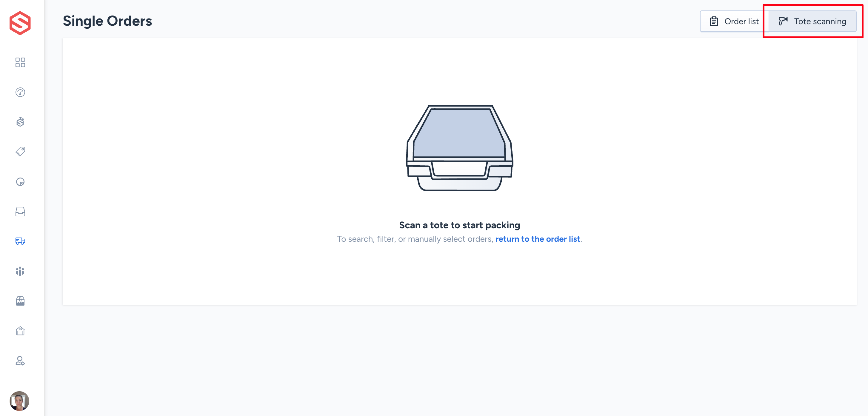Open the inbox tray sidebar icon
The width and height of the screenshot is (868, 416).
pos(20,212)
